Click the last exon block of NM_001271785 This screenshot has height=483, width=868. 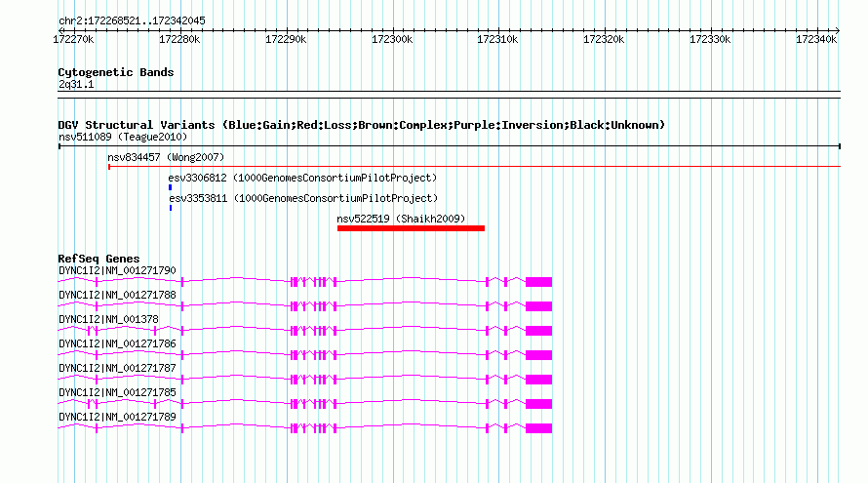point(538,404)
